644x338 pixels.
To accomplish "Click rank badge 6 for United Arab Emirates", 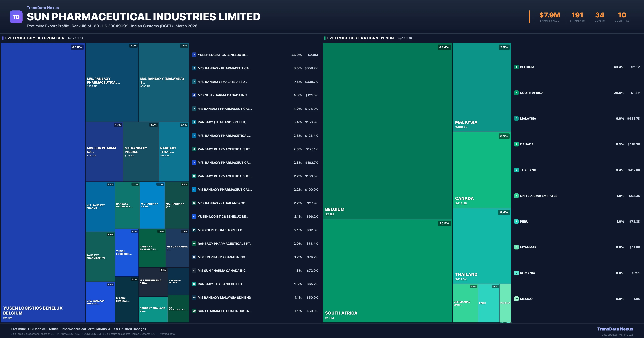I will [516, 196].
